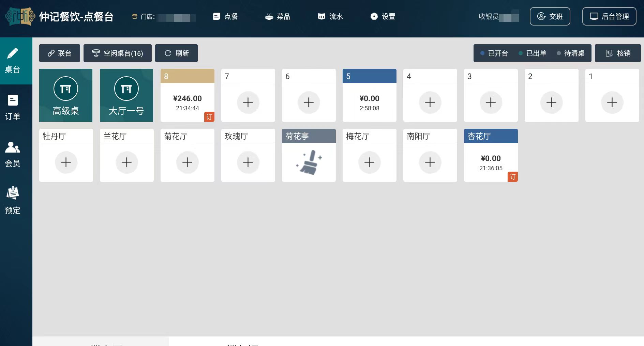Viewport: 644px width, 346px height.
Task: Click the 联台 link tables button
Action: (x=60, y=53)
